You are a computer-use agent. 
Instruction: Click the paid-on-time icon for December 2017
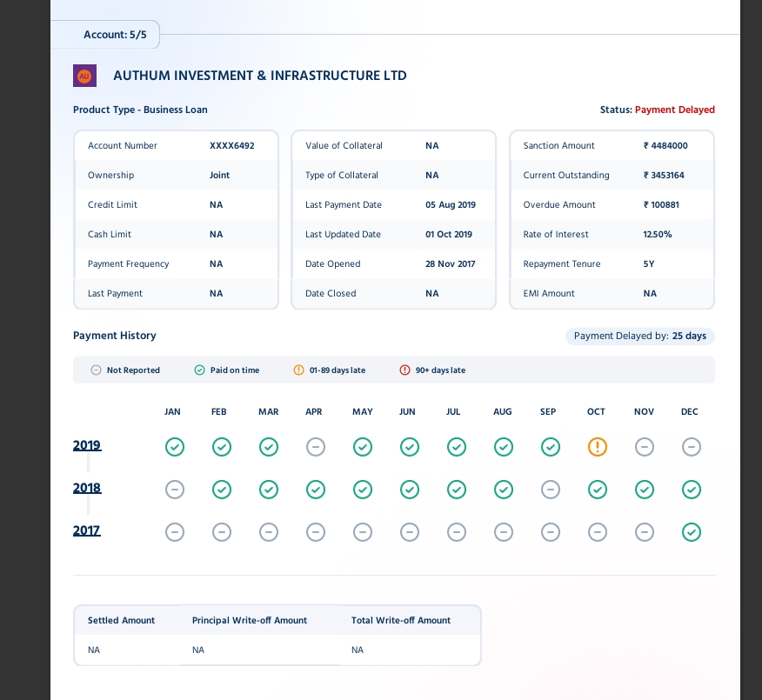point(691,532)
